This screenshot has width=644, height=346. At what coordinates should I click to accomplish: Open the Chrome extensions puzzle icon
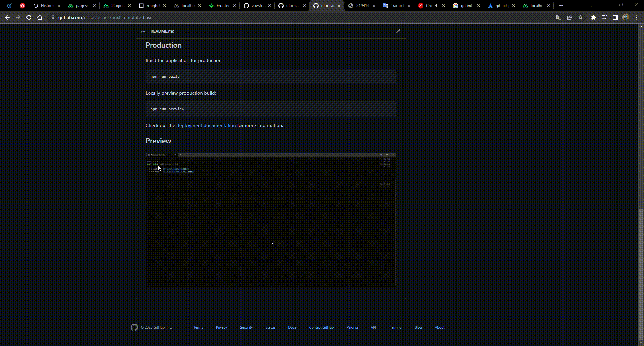[x=594, y=17]
